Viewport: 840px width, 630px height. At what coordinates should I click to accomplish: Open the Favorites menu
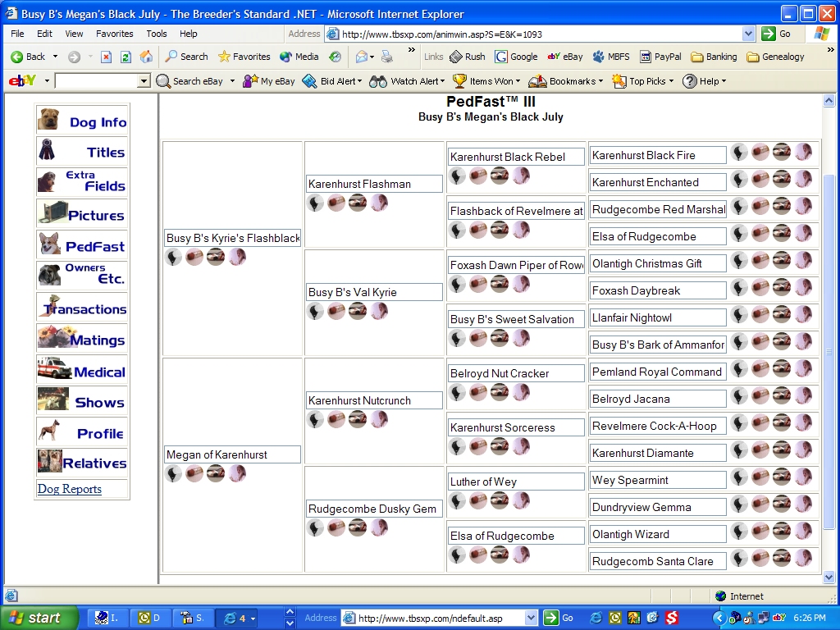point(114,34)
